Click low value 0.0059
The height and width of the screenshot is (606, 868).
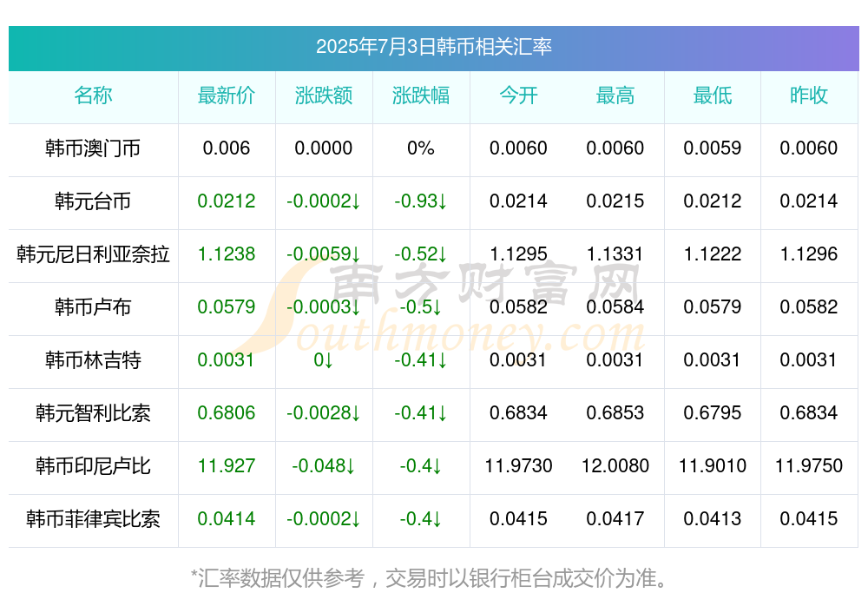pos(713,148)
